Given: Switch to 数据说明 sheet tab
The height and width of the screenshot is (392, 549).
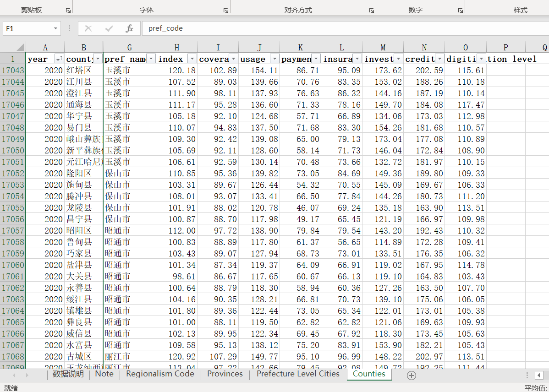Looking at the screenshot, I should (68, 374).
